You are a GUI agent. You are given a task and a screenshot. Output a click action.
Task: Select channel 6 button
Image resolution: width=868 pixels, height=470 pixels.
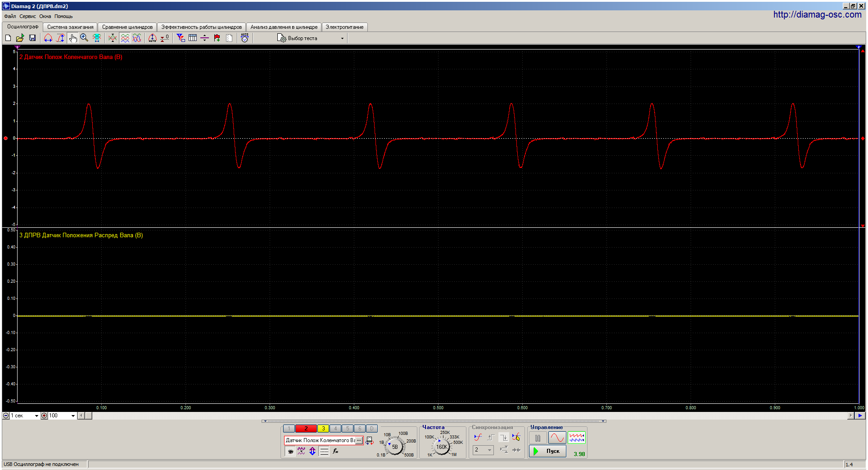(360, 429)
